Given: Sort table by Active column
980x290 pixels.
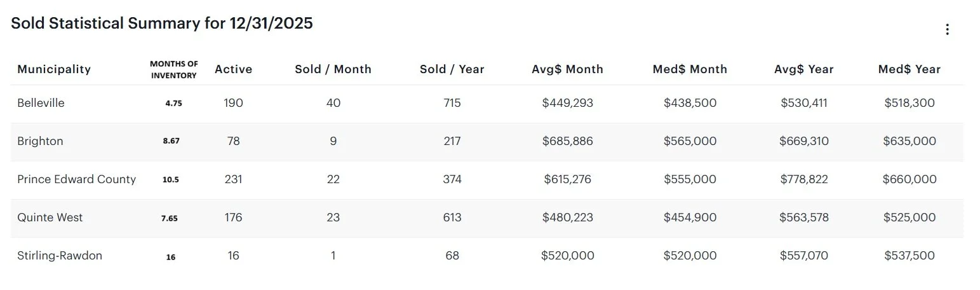Looking at the screenshot, I should 233,69.
